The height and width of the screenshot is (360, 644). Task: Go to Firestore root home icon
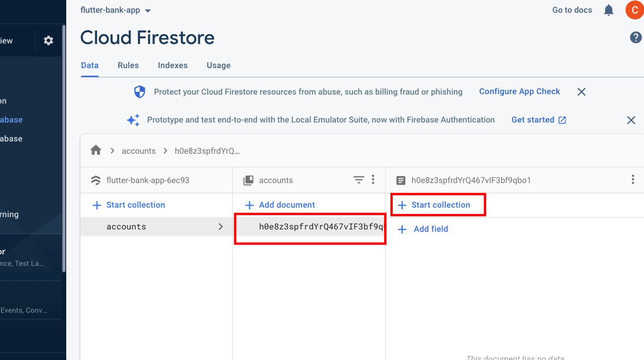coord(96,150)
